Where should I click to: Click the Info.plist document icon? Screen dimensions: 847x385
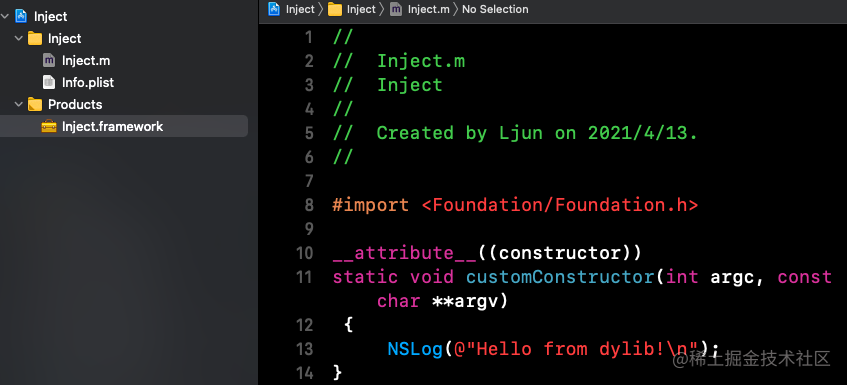click(49, 83)
